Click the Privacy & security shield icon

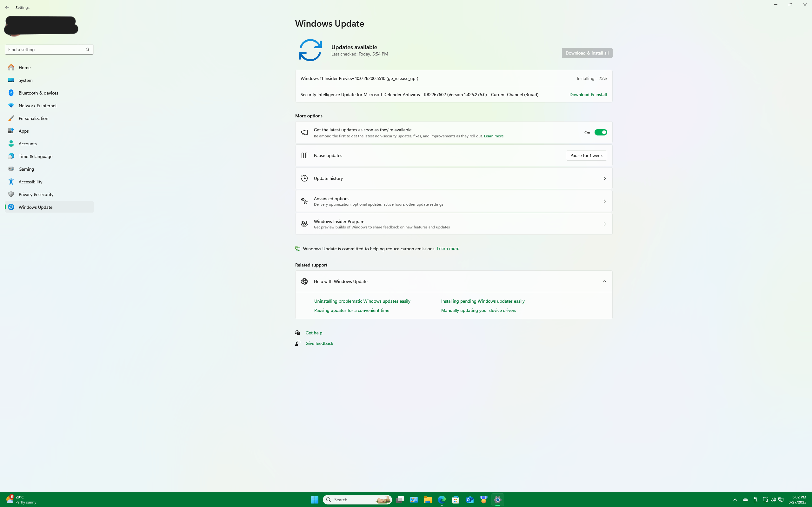11,194
